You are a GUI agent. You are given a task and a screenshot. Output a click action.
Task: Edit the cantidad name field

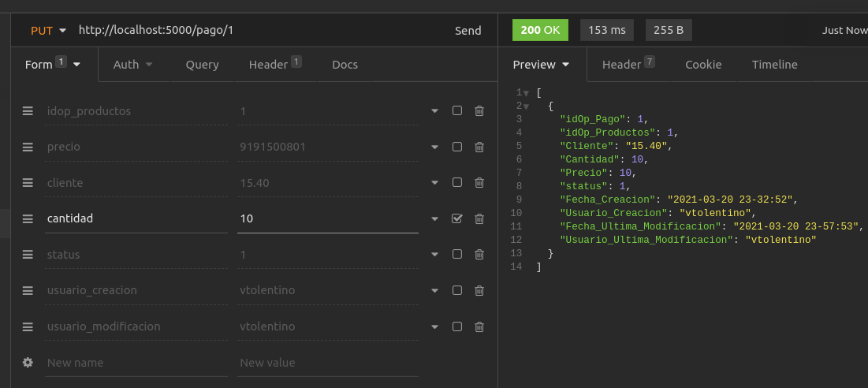(136, 218)
